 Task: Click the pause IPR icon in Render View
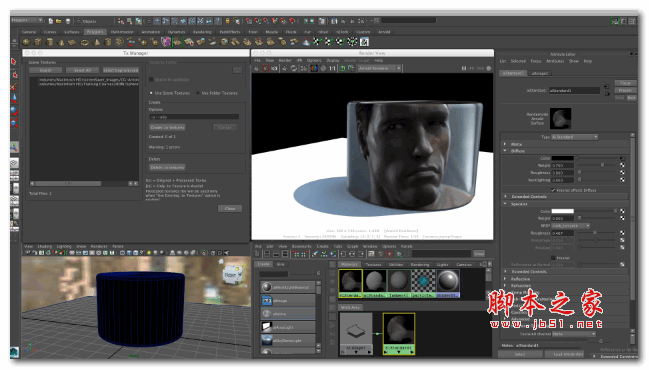pos(464,68)
